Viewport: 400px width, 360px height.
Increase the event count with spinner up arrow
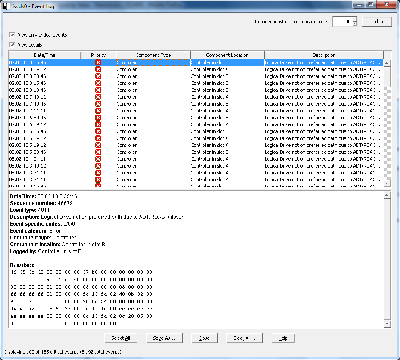[355, 20]
